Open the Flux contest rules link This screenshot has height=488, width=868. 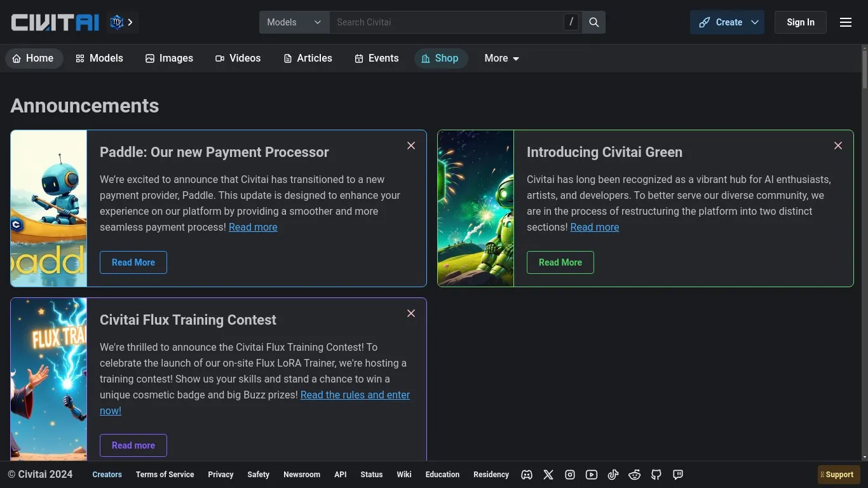point(355,395)
